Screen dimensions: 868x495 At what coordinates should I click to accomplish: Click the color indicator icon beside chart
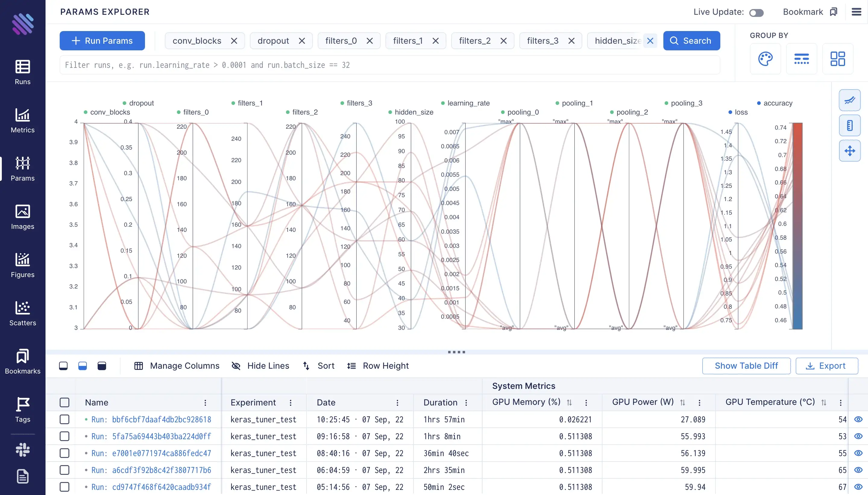click(x=850, y=125)
